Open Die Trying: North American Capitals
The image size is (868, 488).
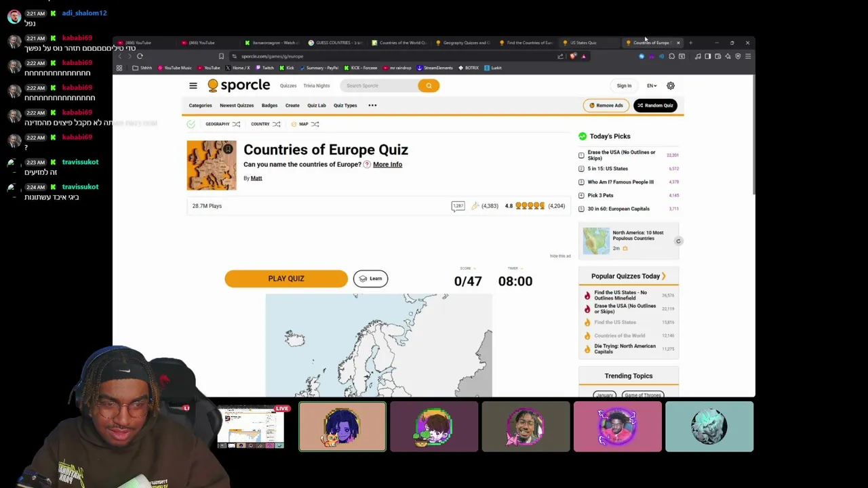625,349
